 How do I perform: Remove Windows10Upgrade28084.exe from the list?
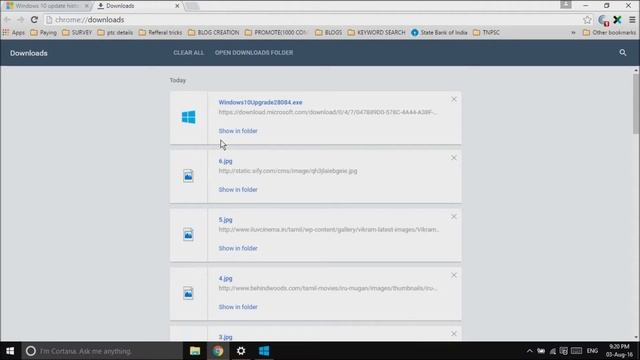point(454,99)
